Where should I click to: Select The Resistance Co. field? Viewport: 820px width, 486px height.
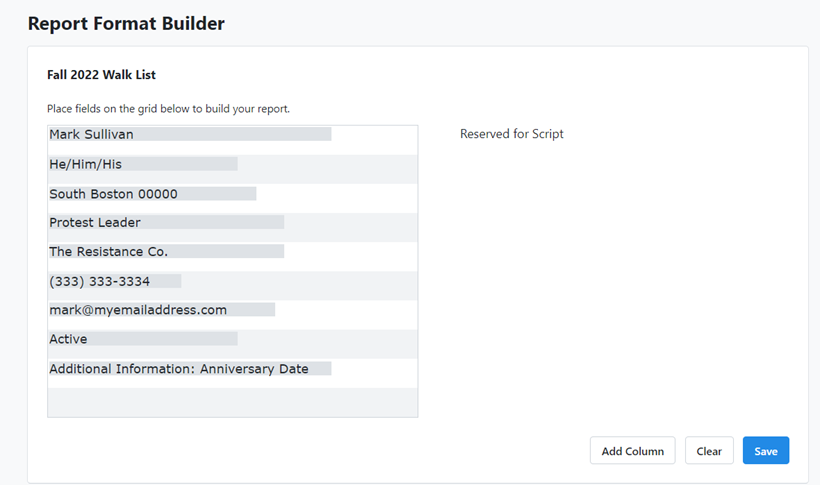(x=166, y=251)
